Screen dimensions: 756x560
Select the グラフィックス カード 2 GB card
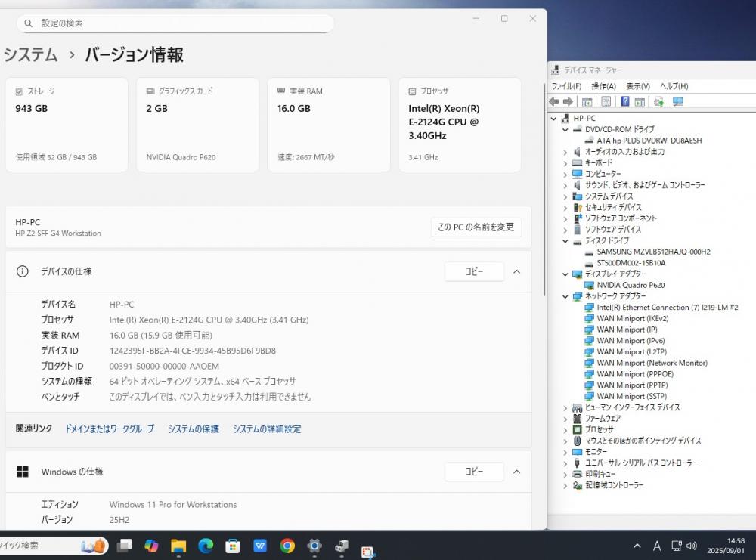coord(197,125)
